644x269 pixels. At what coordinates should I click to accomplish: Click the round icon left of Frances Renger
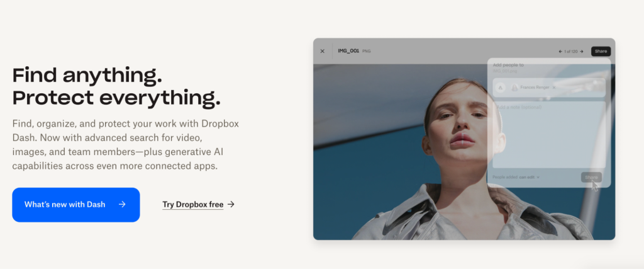click(x=501, y=88)
